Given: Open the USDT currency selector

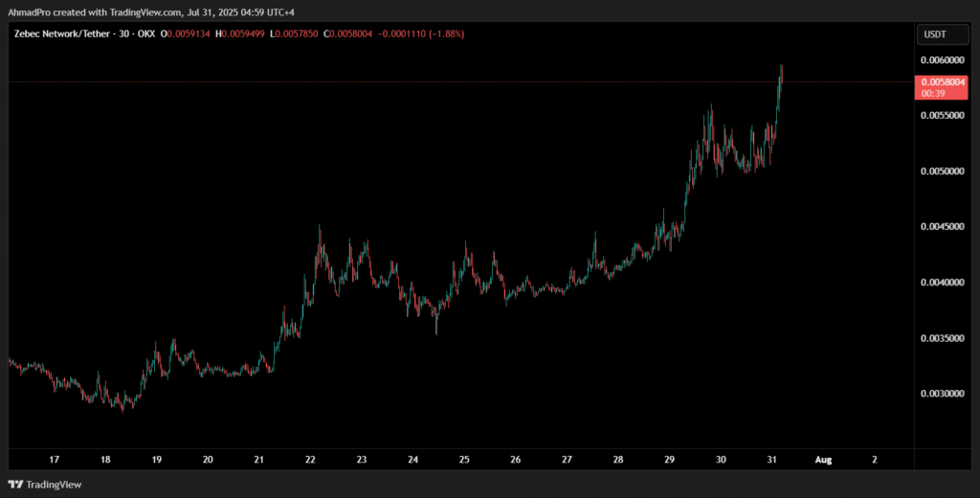Looking at the screenshot, I should (933, 34).
